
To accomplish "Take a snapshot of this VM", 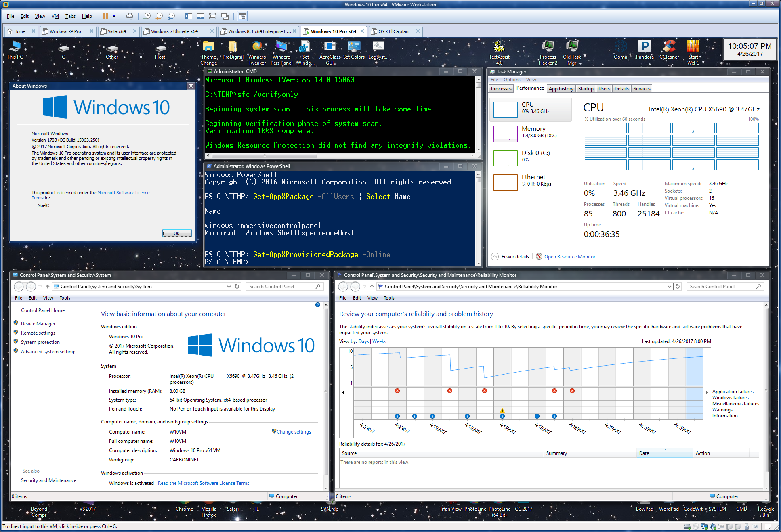I will [147, 16].
